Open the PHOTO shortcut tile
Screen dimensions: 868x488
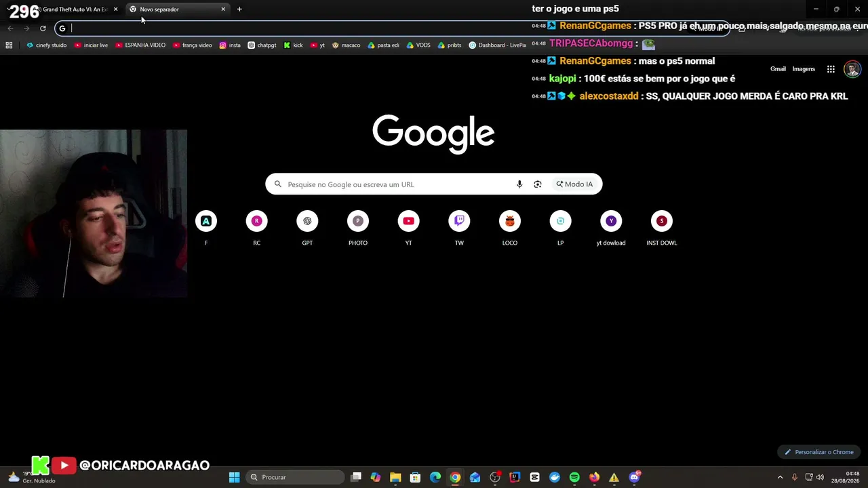coord(358,228)
